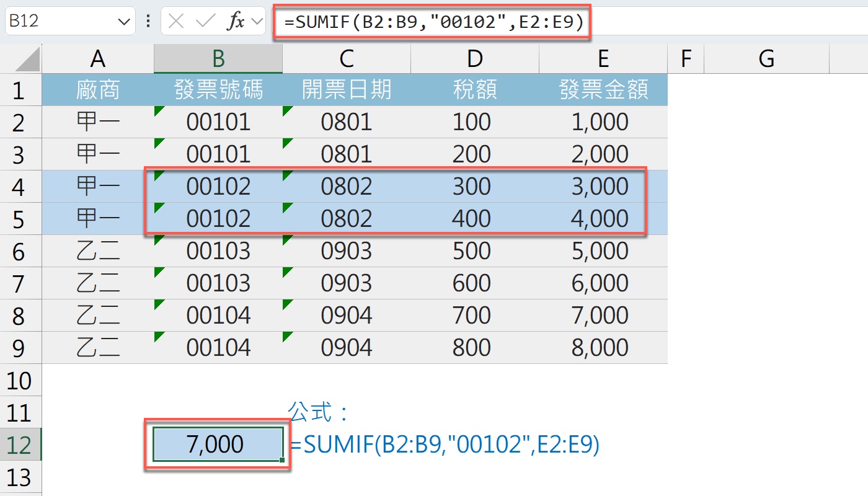Select column D header
The image size is (868, 496).
click(x=475, y=59)
